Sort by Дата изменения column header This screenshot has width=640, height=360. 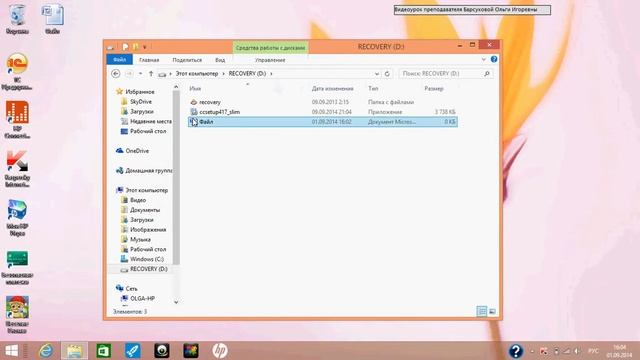coord(333,89)
